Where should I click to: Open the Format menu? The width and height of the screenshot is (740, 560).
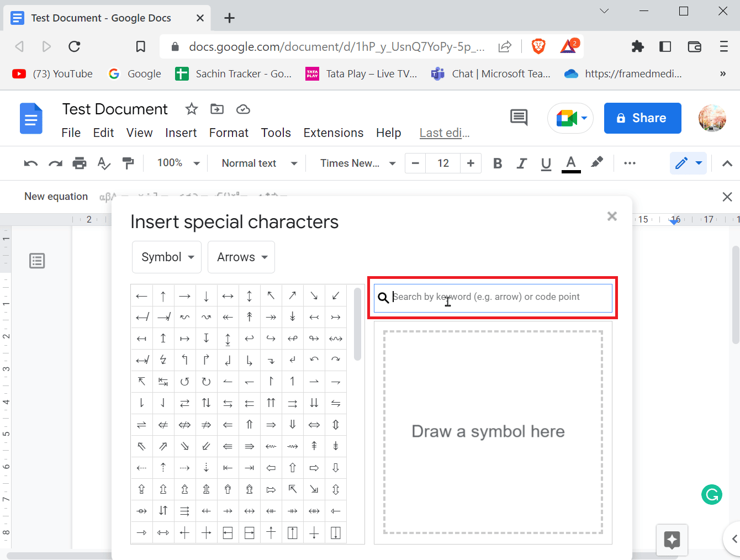(x=229, y=133)
